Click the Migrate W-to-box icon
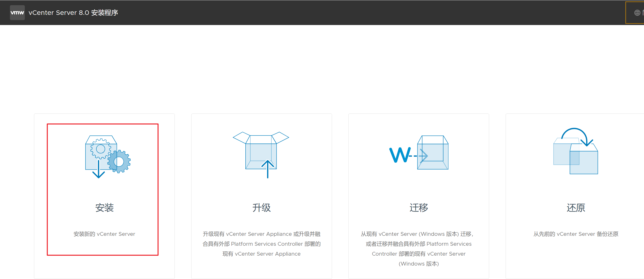The width and height of the screenshot is (644, 279). click(x=419, y=153)
